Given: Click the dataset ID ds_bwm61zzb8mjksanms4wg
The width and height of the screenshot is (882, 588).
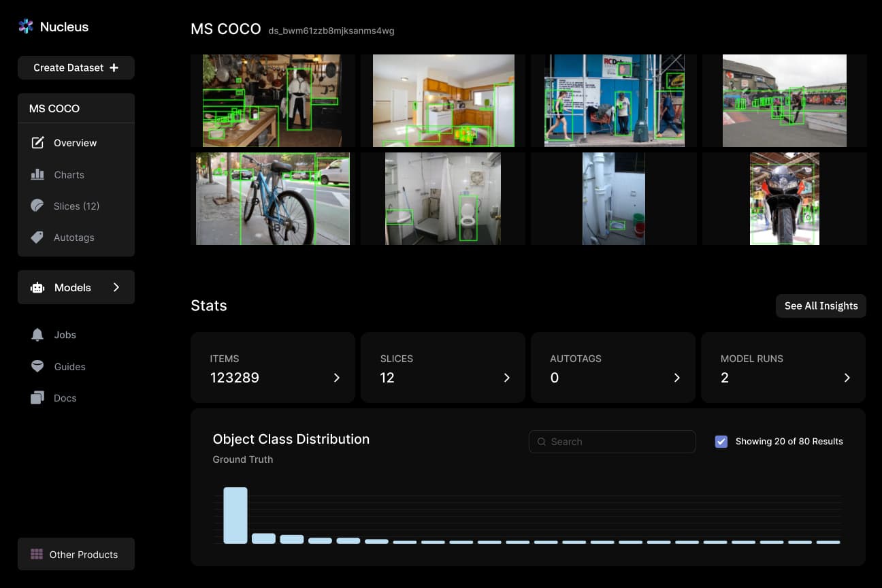Looking at the screenshot, I should point(331,31).
